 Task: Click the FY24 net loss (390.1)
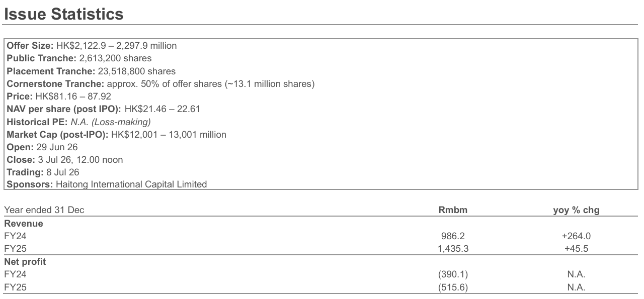coord(453,274)
